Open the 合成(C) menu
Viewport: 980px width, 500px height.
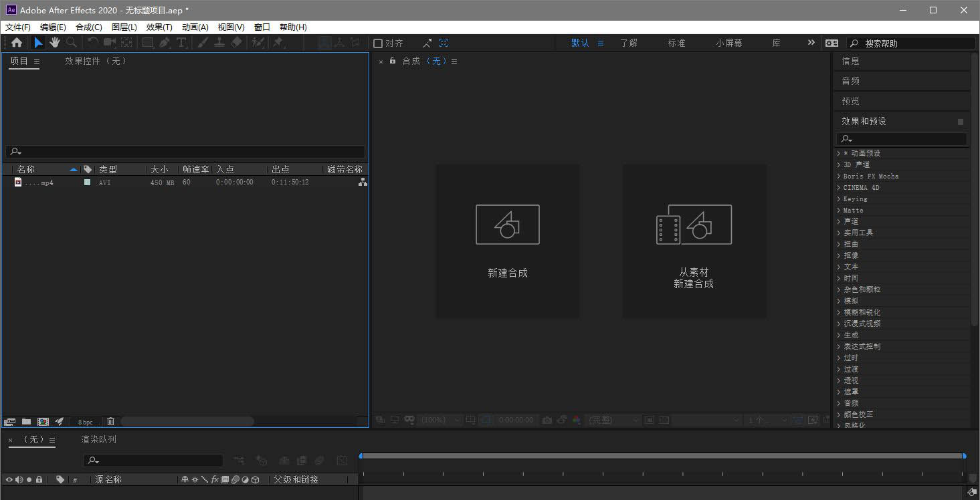click(x=88, y=27)
